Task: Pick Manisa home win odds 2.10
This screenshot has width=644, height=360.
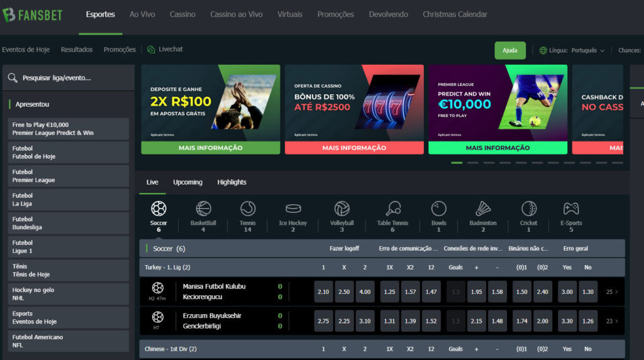Action: click(323, 292)
